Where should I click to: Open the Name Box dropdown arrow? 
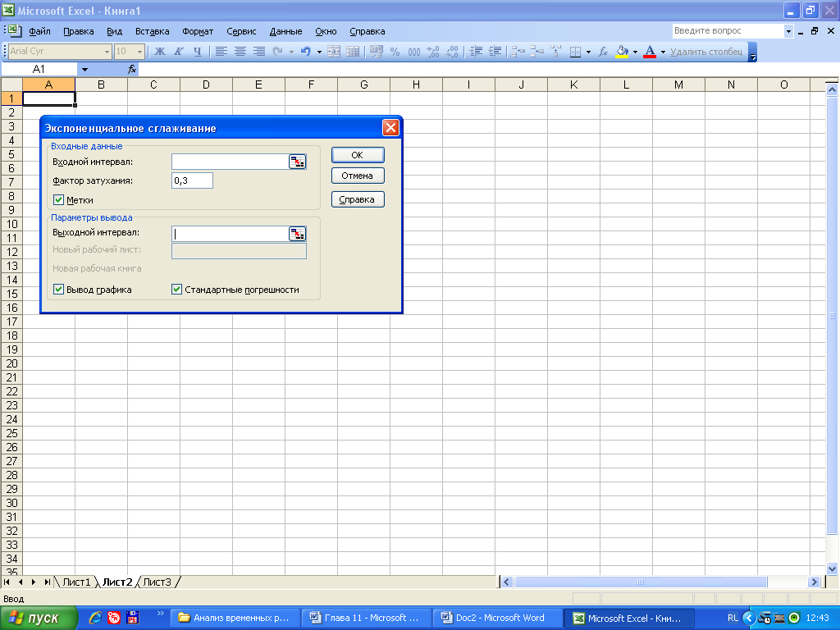tap(84, 70)
